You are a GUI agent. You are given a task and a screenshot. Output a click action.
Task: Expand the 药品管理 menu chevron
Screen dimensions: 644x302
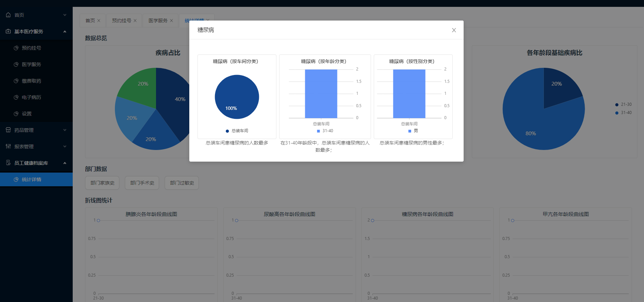coord(65,130)
